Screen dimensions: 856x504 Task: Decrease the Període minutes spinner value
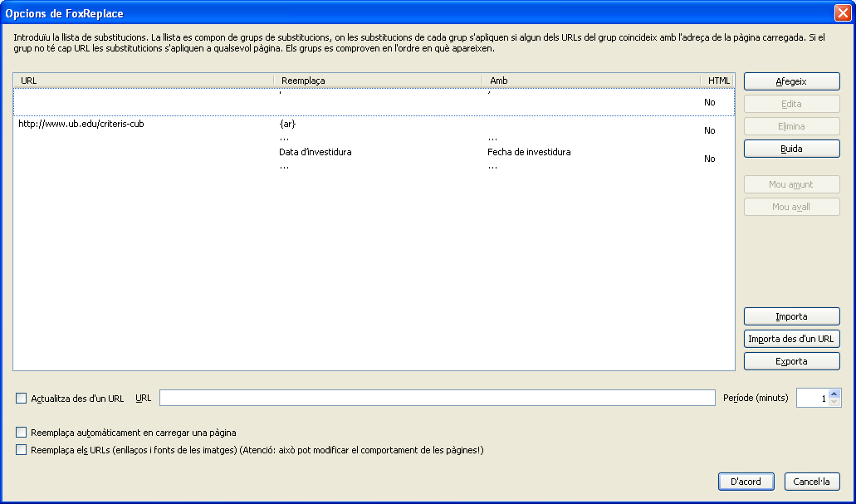(834, 403)
